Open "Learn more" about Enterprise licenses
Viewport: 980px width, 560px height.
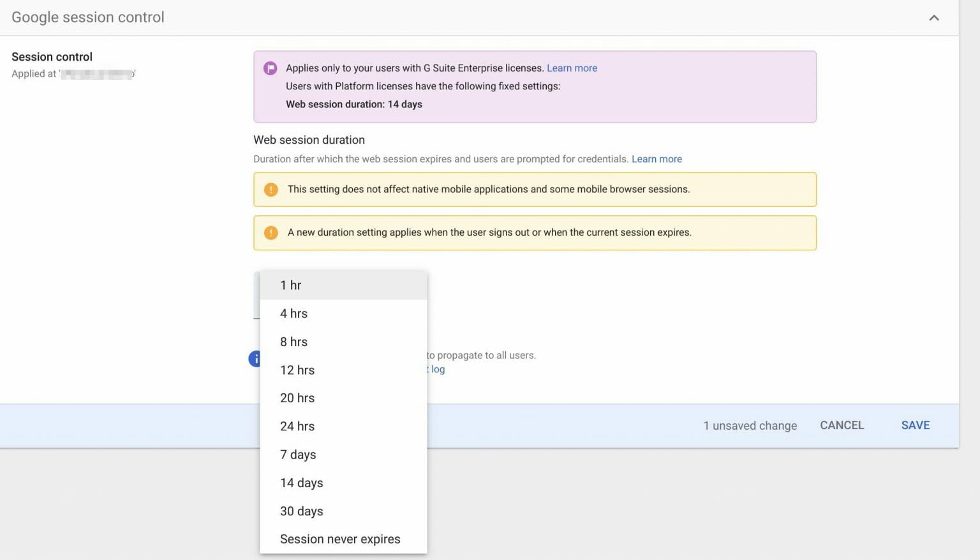tap(572, 68)
